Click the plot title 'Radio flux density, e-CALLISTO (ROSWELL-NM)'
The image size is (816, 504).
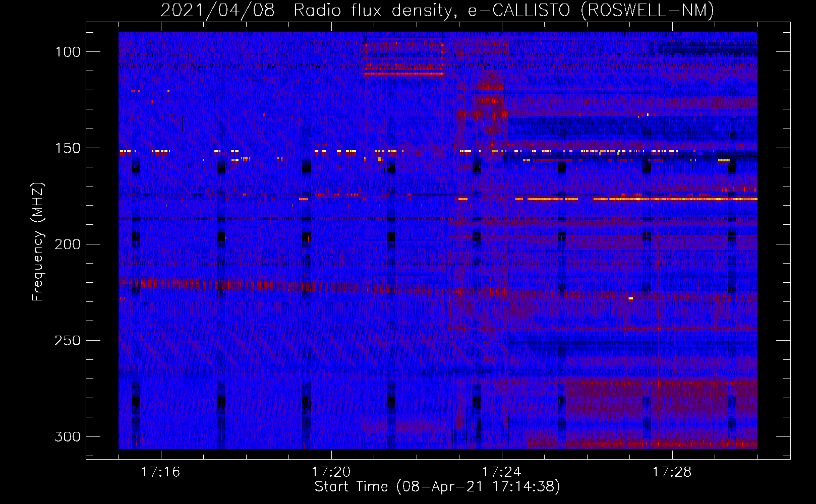tap(504, 10)
